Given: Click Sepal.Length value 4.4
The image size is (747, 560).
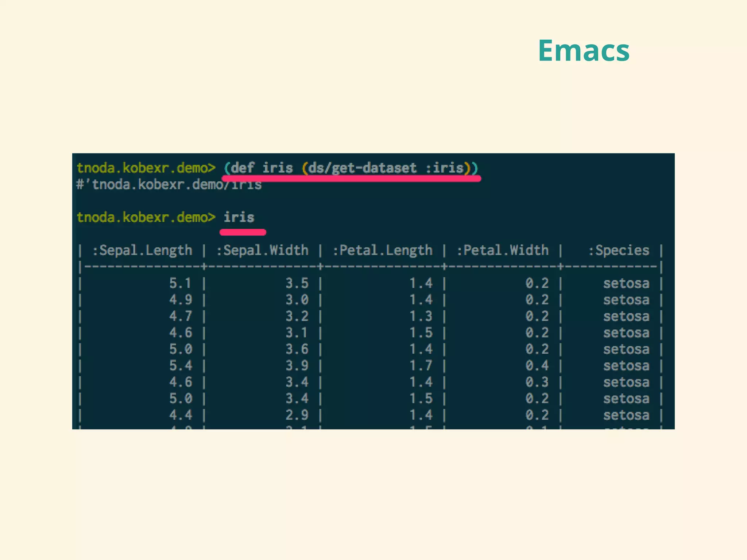Looking at the screenshot, I should tap(181, 415).
